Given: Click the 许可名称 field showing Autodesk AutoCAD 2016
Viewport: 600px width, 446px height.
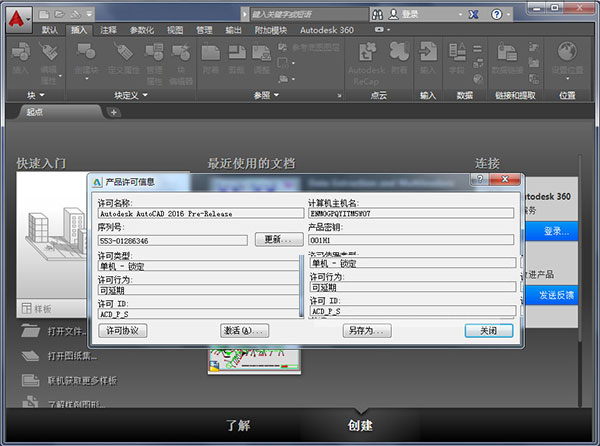Looking at the screenshot, I should click(201, 213).
